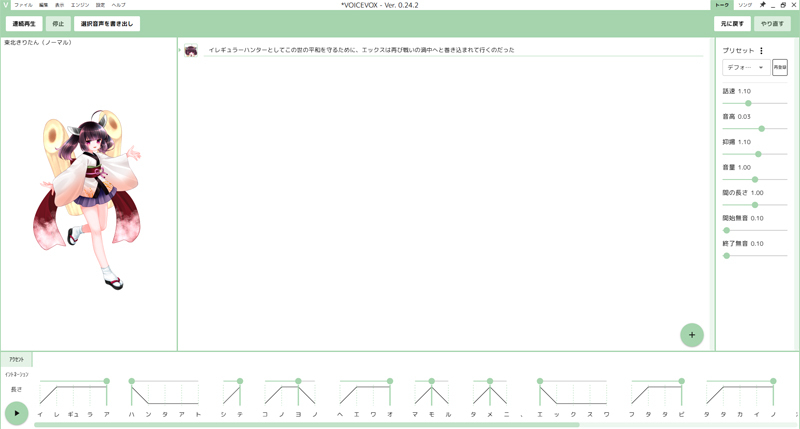This screenshot has height=429, width=800.
Task: Add a new text row with plus button
Action: tap(692, 335)
